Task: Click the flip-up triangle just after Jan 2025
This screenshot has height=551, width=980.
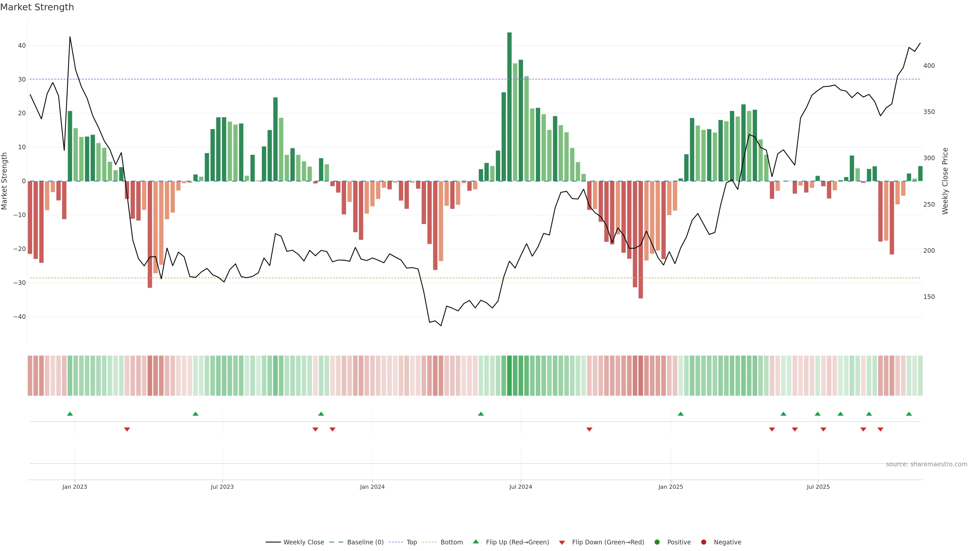Action: point(681,414)
